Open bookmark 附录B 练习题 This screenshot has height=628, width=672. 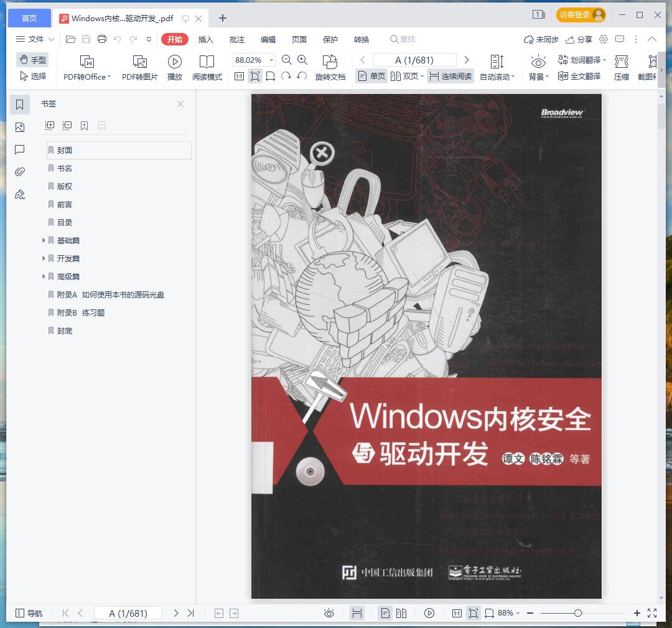click(x=80, y=313)
